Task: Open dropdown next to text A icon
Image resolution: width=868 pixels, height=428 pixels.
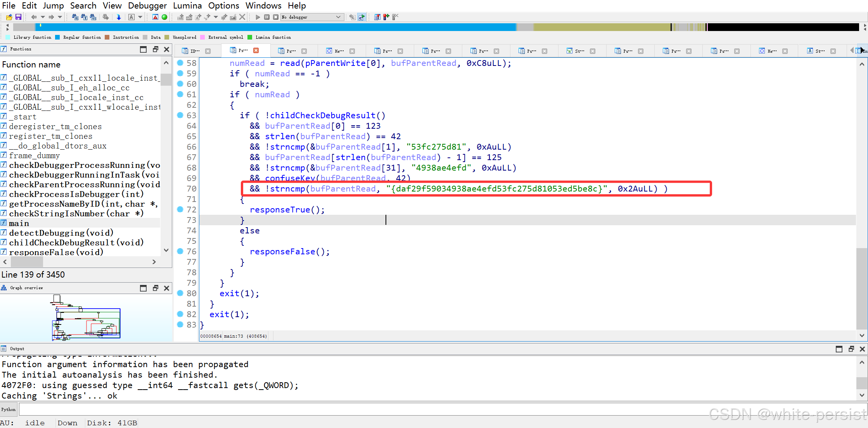Action: (x=140, y=17)
